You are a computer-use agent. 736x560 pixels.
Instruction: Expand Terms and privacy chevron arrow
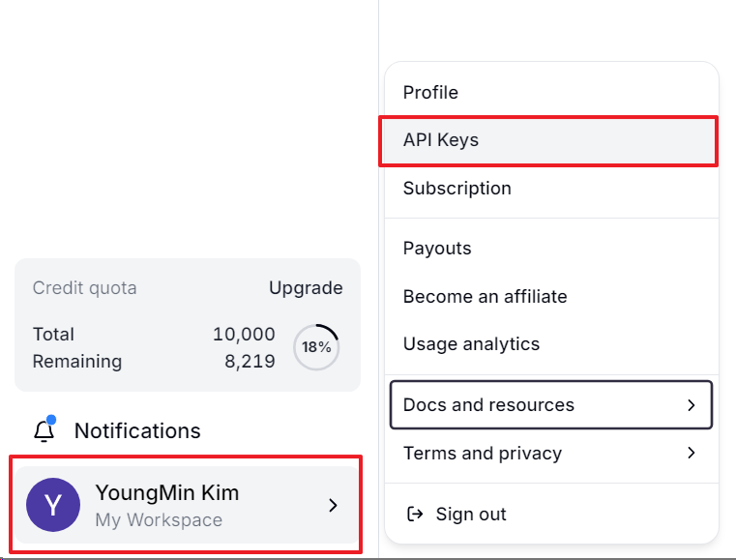click(691, 453)
